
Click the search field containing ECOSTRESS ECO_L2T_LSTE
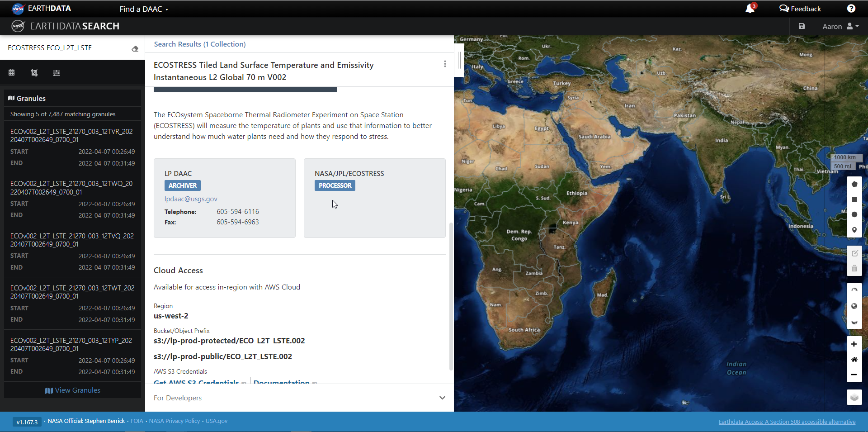point(62,47)
